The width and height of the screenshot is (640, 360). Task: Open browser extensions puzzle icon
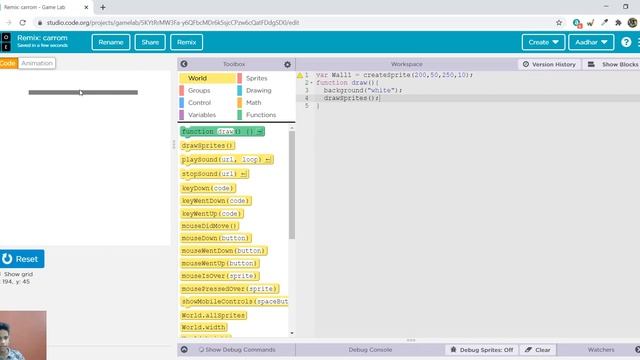618,22
